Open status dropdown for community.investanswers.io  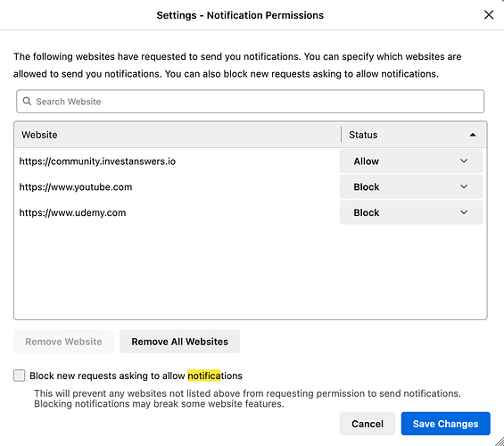tap(411, 161)
